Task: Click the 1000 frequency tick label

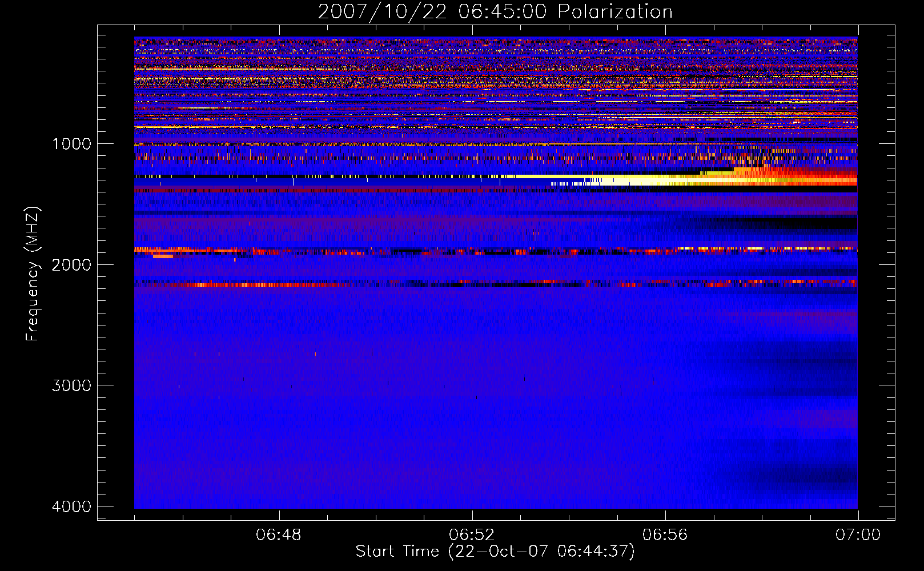Action: [x=72, y=144]
